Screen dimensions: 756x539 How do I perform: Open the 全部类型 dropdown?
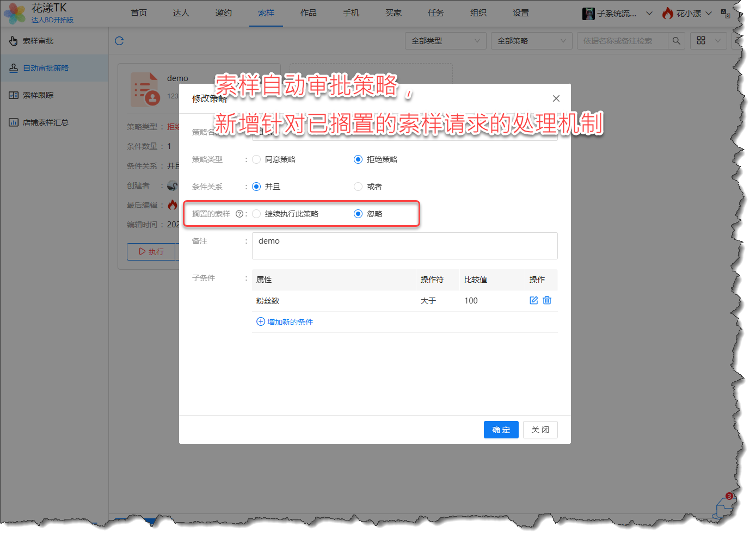(x=445, y=41)
